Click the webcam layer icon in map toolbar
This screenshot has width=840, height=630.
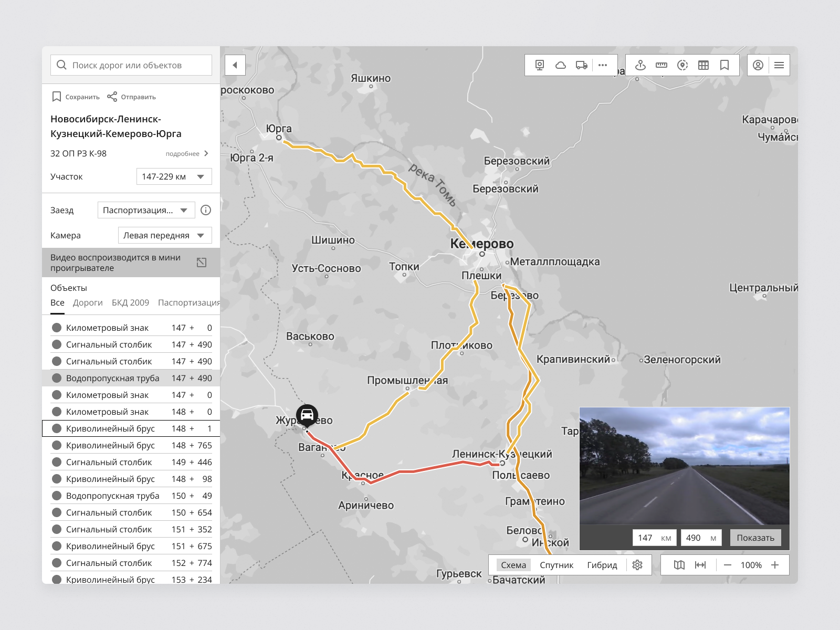point(540,65)
